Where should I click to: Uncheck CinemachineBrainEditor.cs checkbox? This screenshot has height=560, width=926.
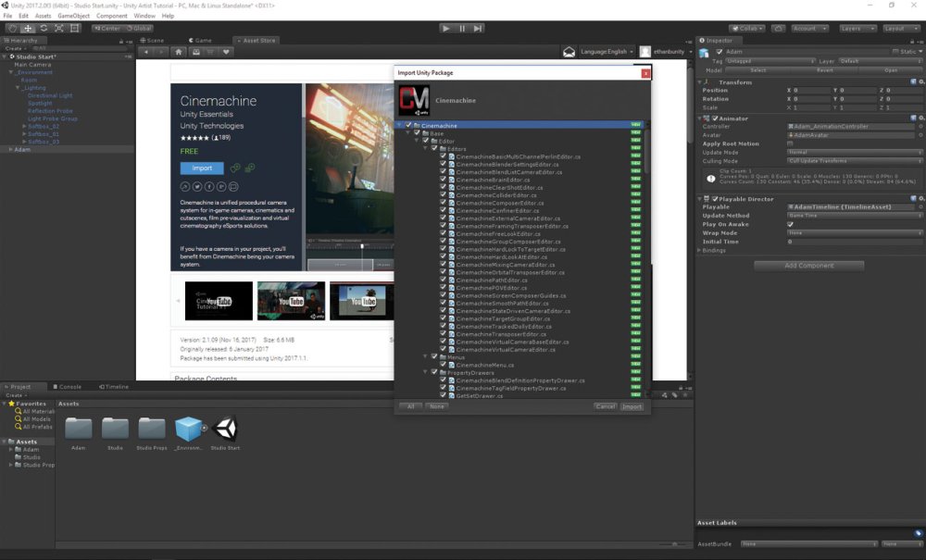tap(443, 180)
